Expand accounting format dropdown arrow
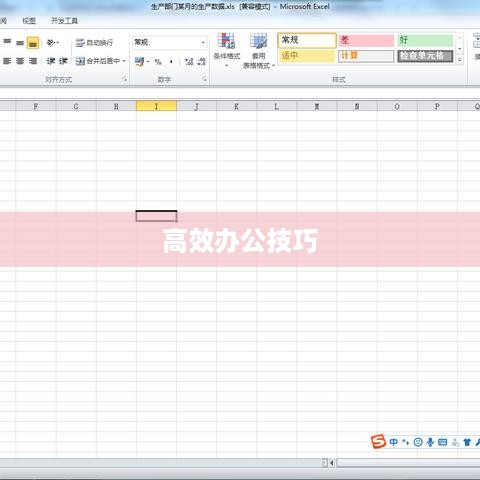Viewport: 480px width, 480px height. click(148, 61)
